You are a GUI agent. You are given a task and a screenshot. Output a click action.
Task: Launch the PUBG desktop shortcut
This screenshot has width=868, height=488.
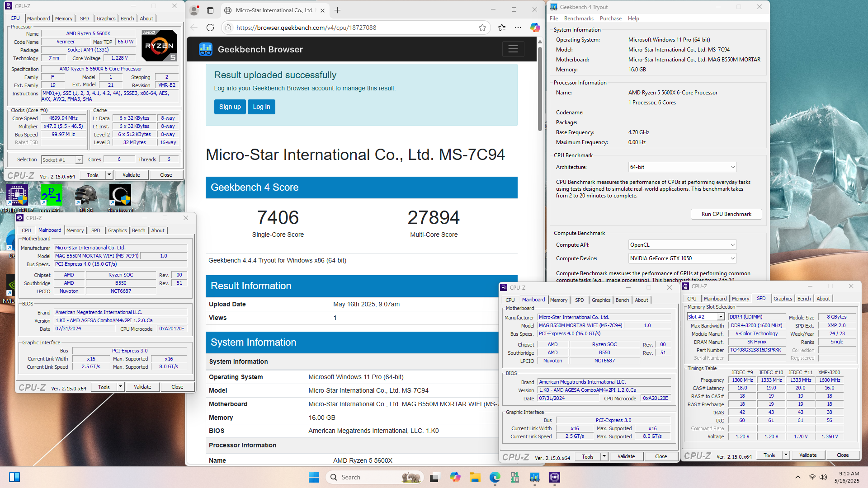(x=86, y=198)
